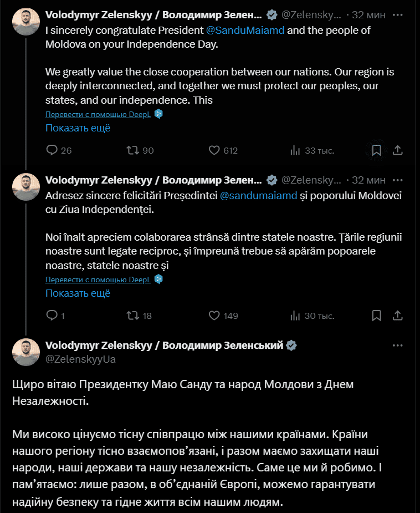Click Zelenskyy's avatar on the Ukrainian tweet
420x513 pixels.
pyautogui.click(x=26, y=352)
